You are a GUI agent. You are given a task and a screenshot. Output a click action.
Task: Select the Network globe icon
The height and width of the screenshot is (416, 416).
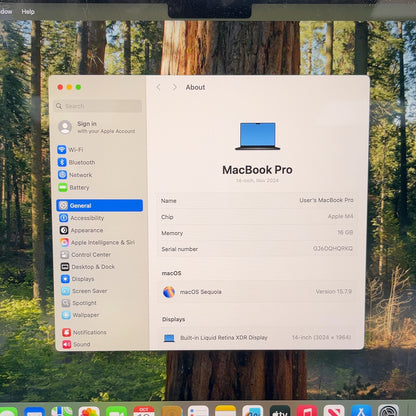pos(62,175)
